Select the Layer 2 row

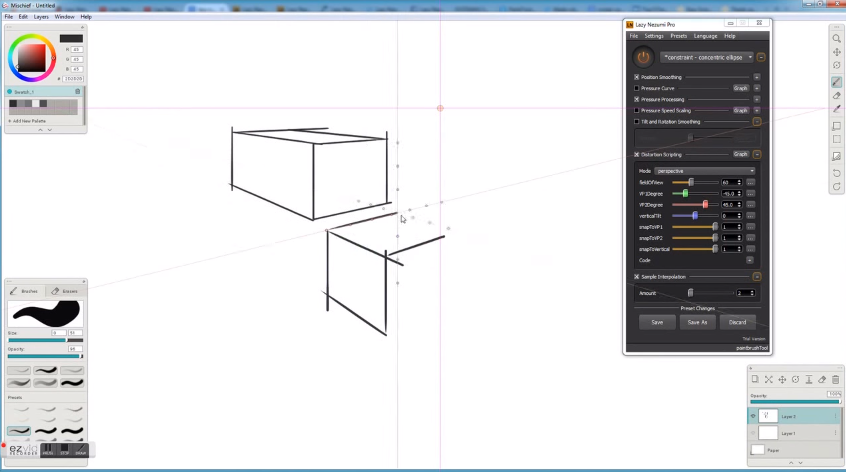point(794,416)
